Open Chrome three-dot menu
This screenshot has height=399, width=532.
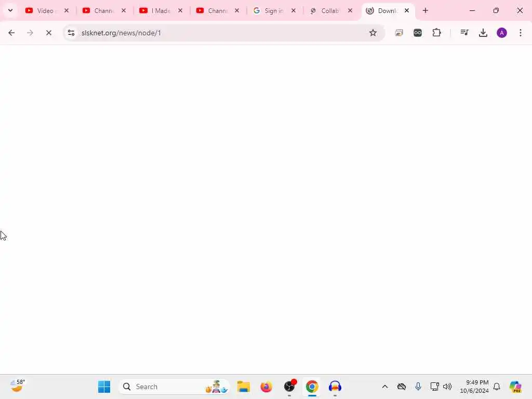coord(521,33)
